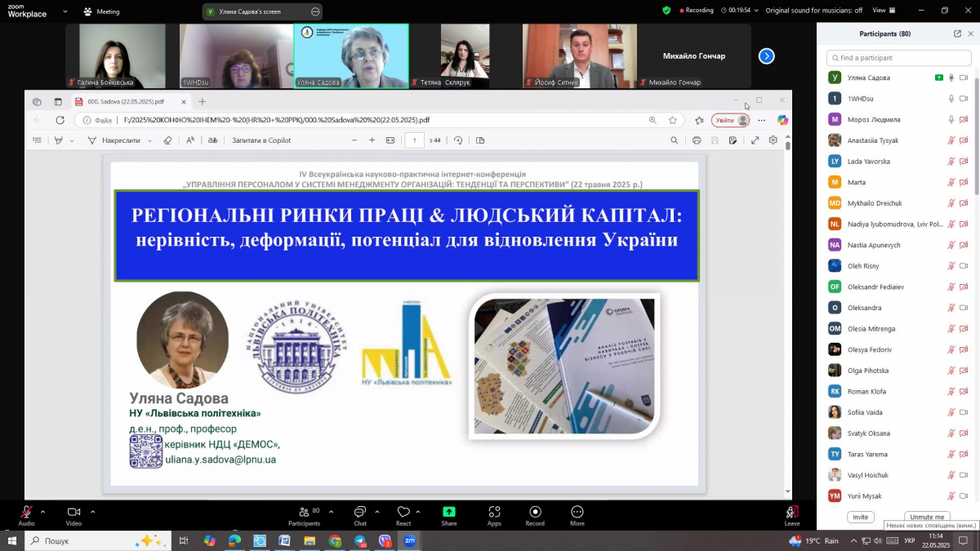The width and height of the screenshot is (980, 551).
Task: Stop your video in Zoom
Action: coord(72,513)
